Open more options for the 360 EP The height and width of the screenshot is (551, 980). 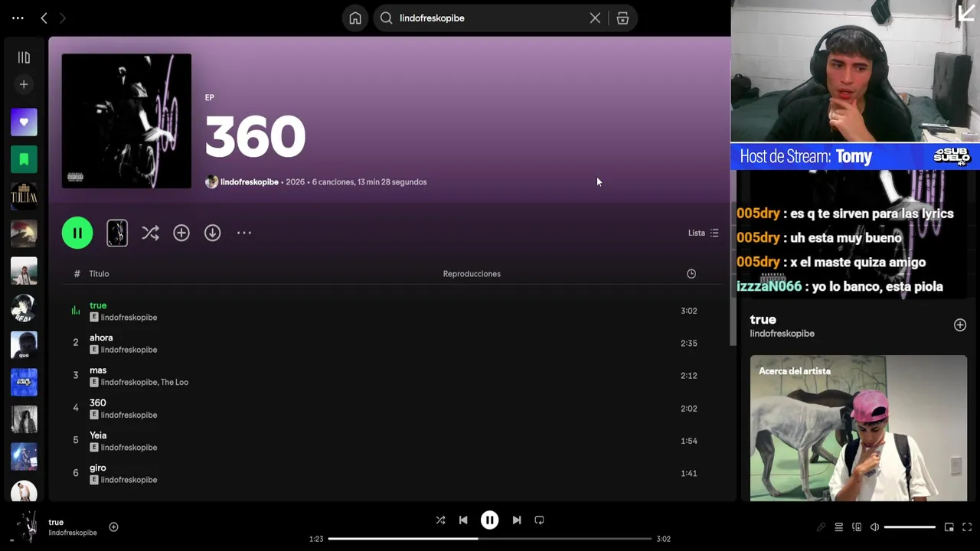tap(244, 233)
